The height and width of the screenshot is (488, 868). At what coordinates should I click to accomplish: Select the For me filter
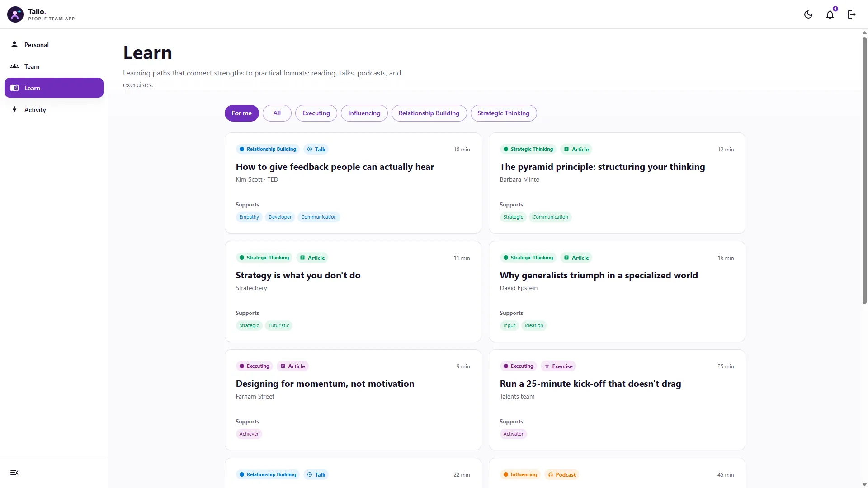coord(242,113)
